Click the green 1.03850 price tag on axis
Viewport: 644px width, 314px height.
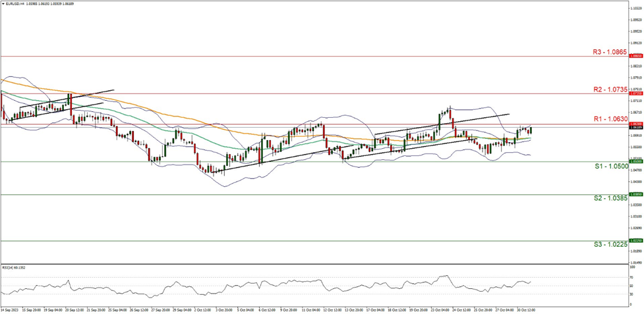coord(635,194)
